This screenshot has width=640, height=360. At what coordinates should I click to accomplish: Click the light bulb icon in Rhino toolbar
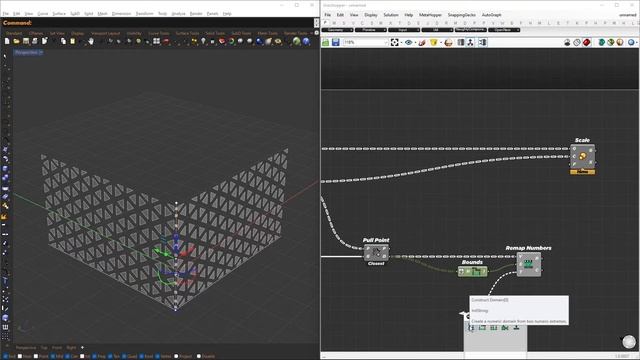pyautogui.click(x=203, y=41)
